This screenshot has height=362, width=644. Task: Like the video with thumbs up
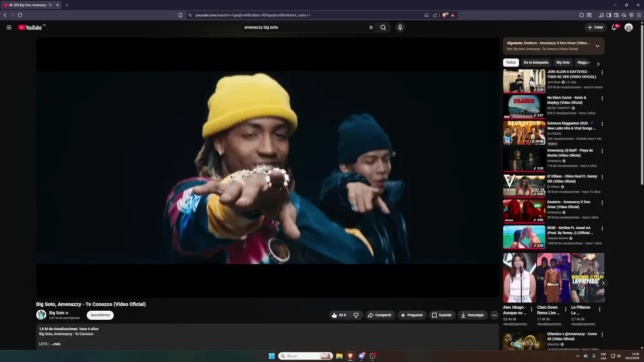coord(339,315)
